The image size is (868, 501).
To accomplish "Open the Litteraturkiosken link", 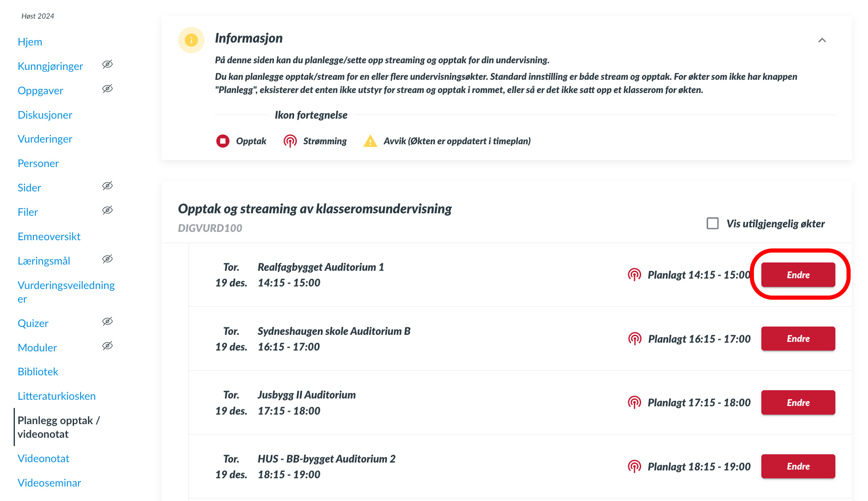I will [x=57, y=396].
